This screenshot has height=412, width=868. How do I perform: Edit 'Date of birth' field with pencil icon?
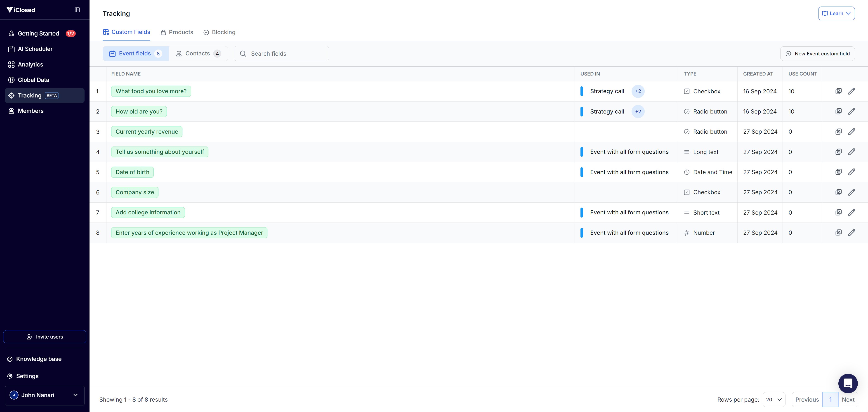point(851,172)
